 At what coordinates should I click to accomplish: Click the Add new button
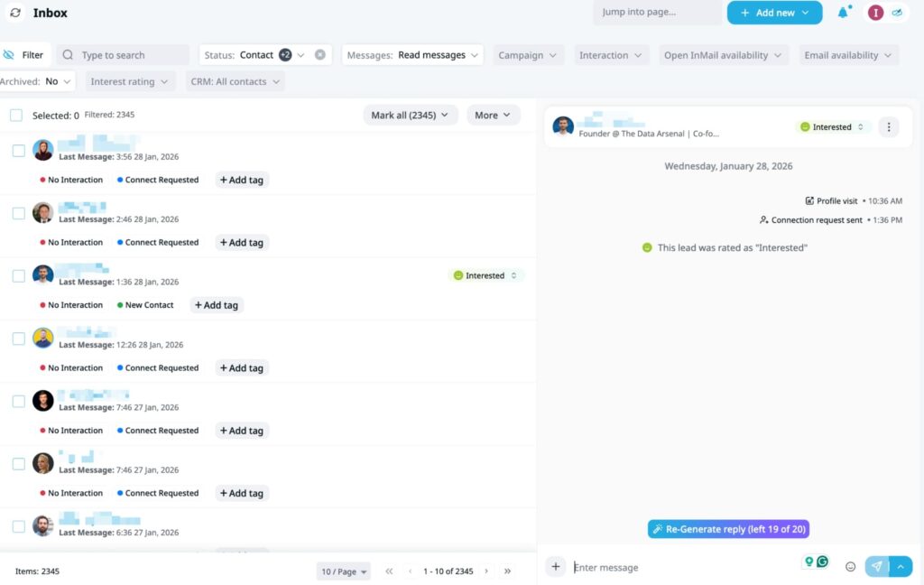(773, 13)
